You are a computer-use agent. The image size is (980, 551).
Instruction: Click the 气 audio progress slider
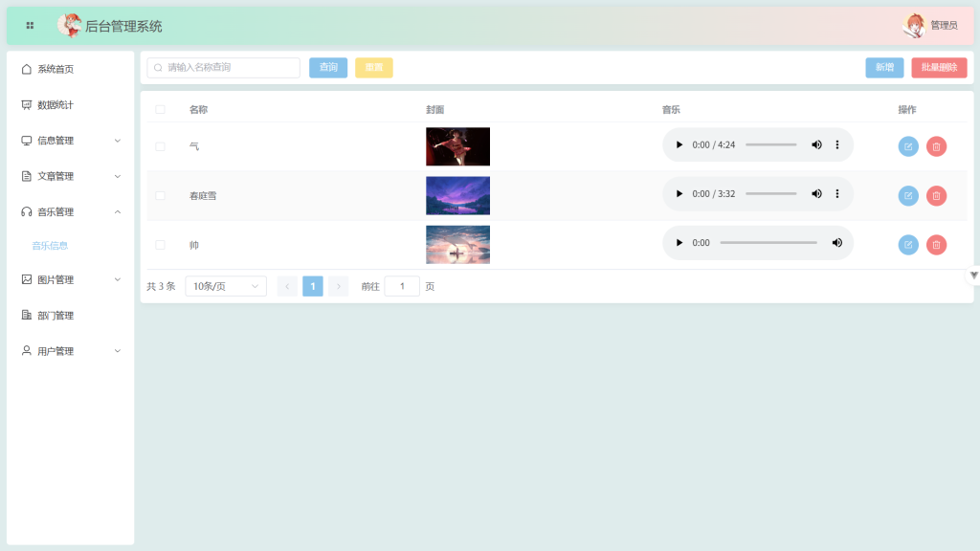click(770, 145)
